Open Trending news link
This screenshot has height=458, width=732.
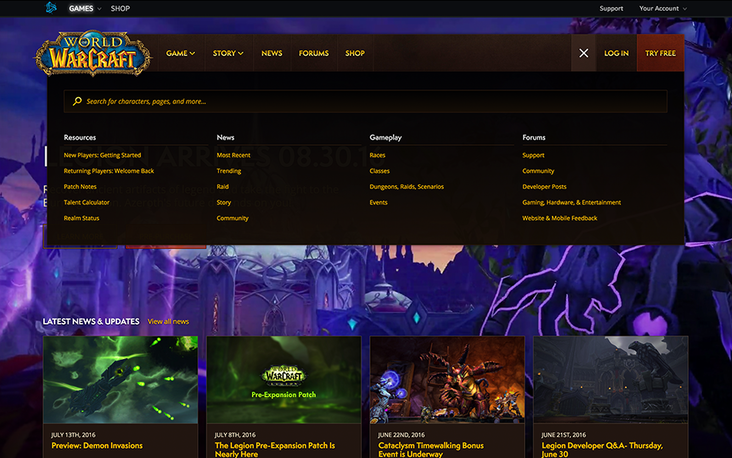(229, 171)
